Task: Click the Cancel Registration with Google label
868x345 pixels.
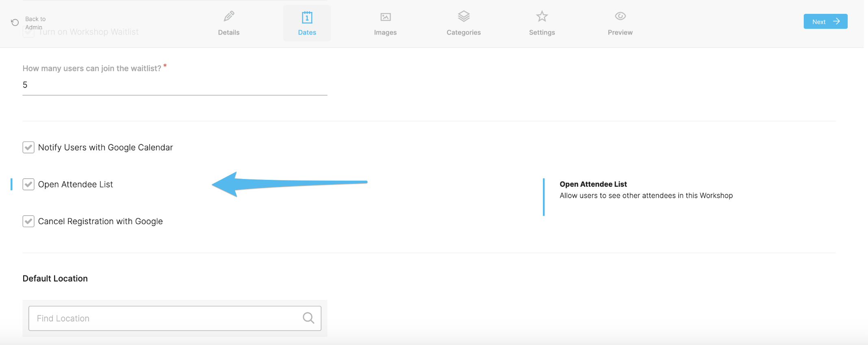Action: [x=100, y=221]
